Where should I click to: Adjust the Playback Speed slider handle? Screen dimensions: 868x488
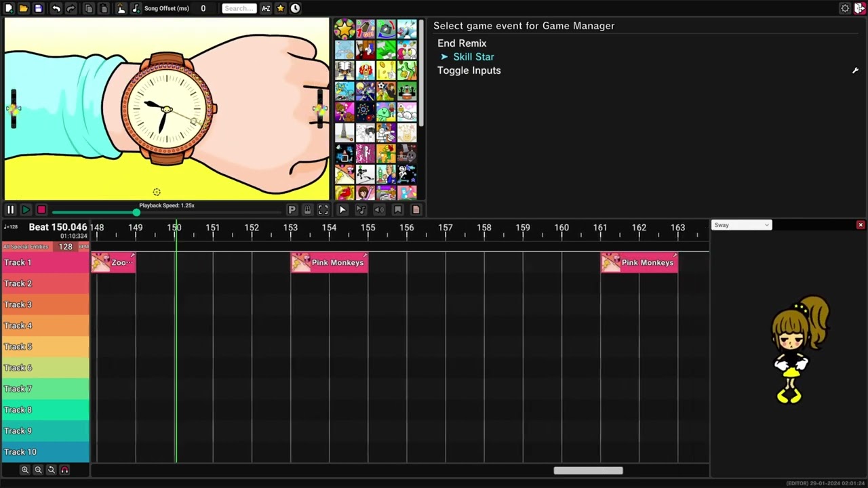136,212
